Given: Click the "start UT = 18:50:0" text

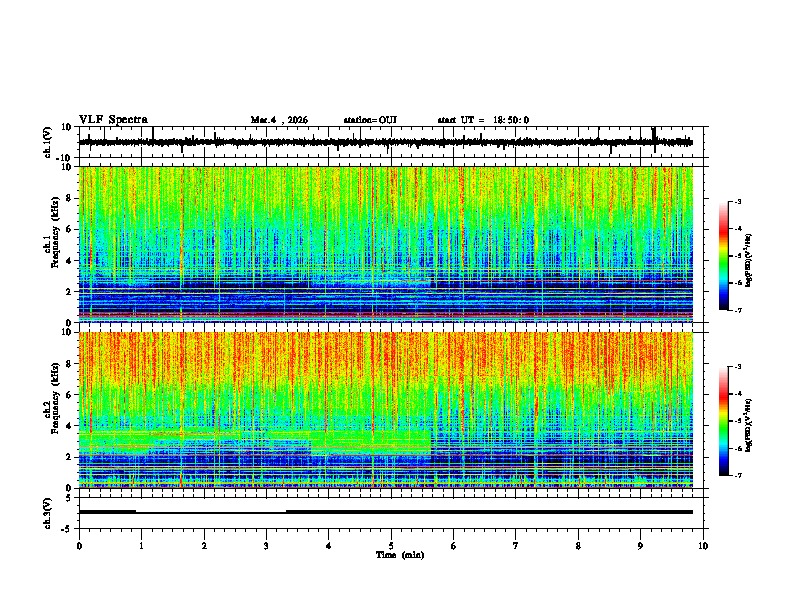Looking at the screenshot, I should [483, 120].
